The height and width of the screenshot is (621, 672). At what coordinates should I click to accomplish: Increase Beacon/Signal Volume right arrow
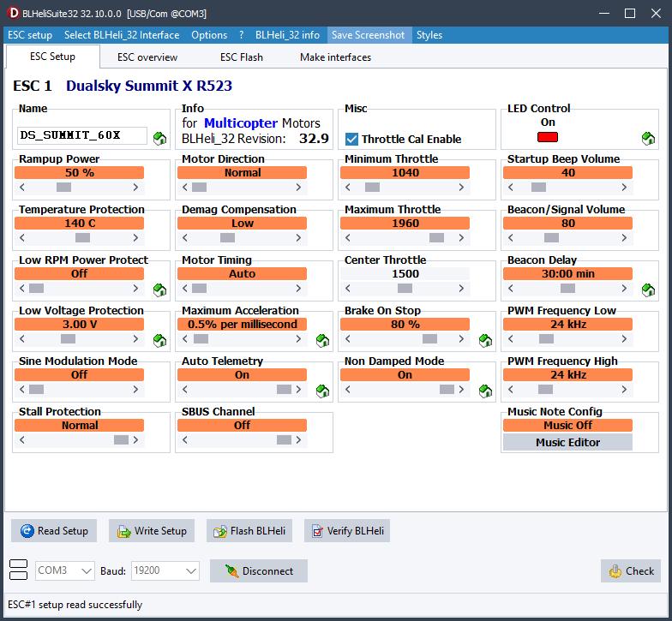624,238
